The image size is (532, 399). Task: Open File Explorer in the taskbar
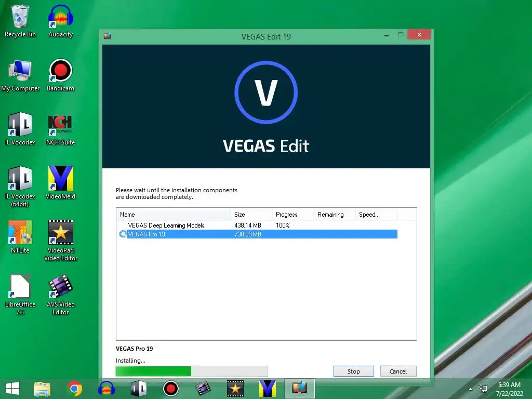coord(42,389)
